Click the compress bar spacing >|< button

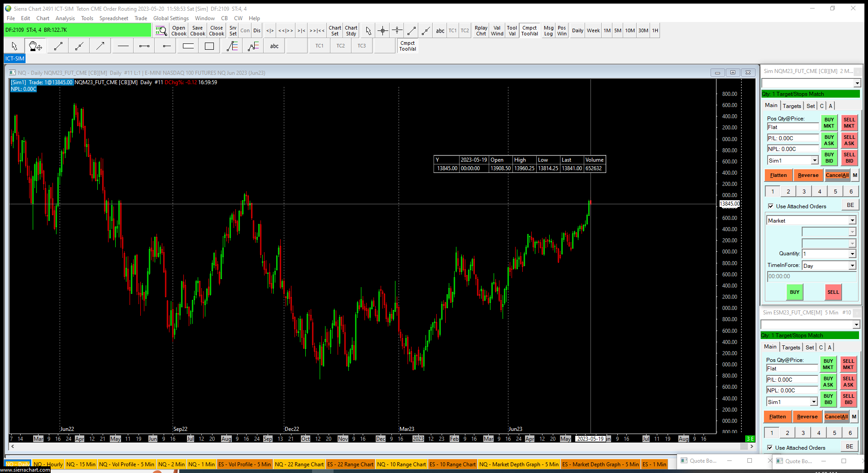coord(301,30)
